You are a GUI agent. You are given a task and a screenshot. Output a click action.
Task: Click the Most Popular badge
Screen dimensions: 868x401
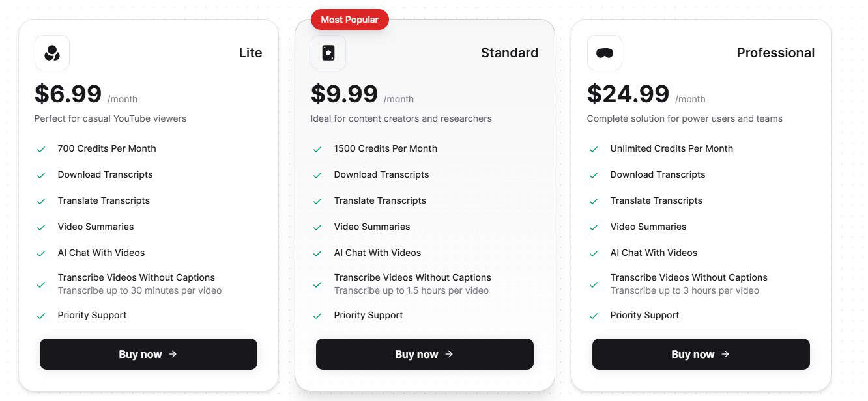349,20
